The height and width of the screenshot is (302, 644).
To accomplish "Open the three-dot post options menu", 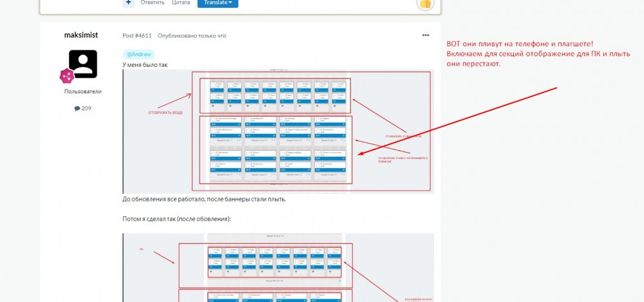I will 425,35.
